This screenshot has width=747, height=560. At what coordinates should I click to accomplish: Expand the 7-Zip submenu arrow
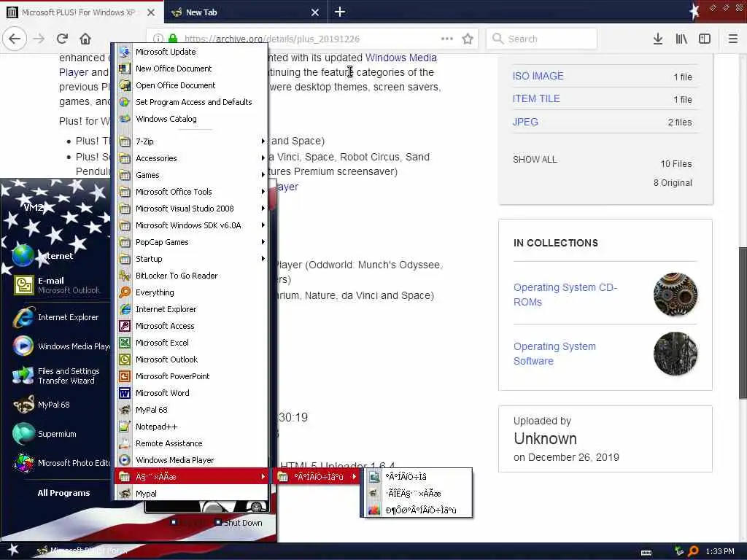(x=263, y=141)
